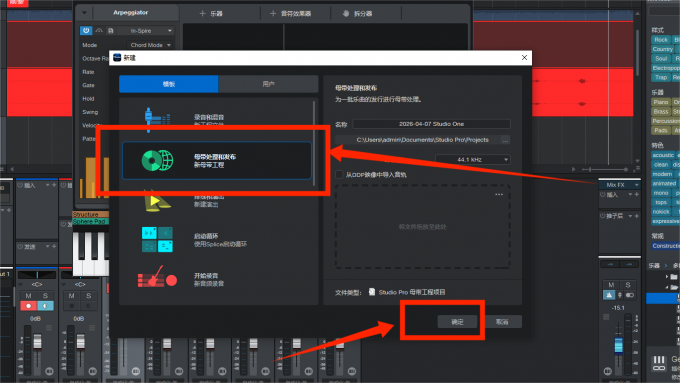Click the template list scrollbar
680x383 pixels.
tap(314, 143)
